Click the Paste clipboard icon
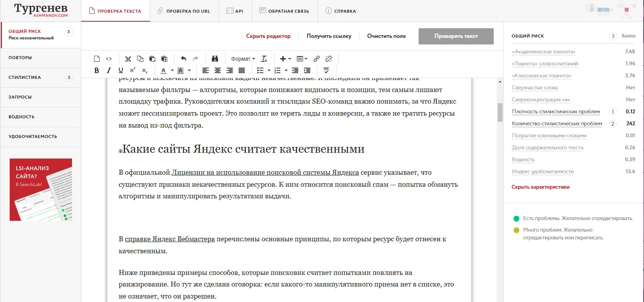The width and height of the screenshot is (644, 302). coord(152,59)
